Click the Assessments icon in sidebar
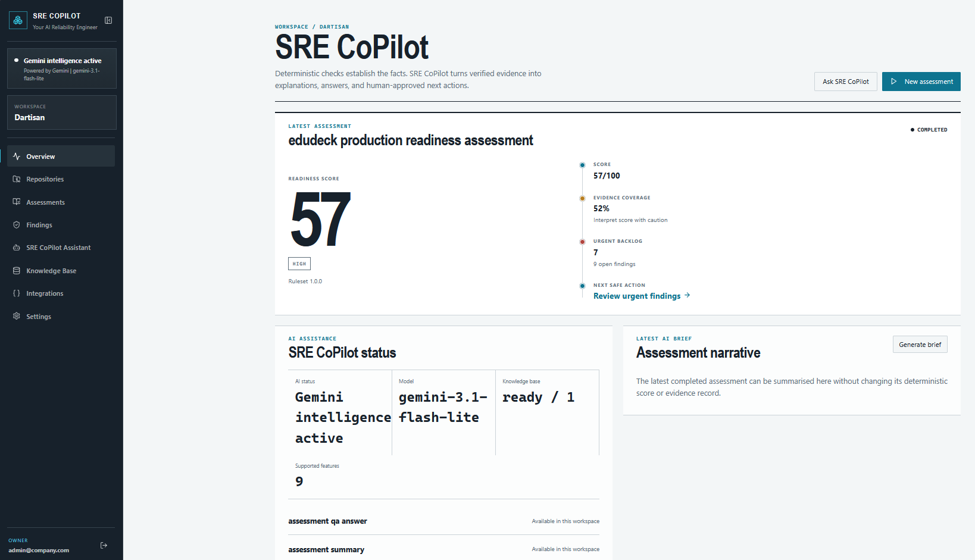 click(x=17, y=202)
